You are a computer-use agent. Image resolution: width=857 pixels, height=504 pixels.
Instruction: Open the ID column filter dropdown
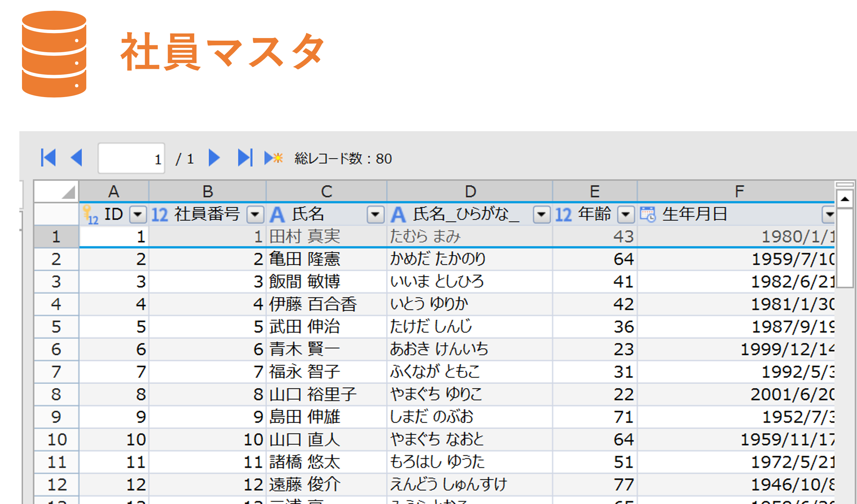[x=138, y=214]
